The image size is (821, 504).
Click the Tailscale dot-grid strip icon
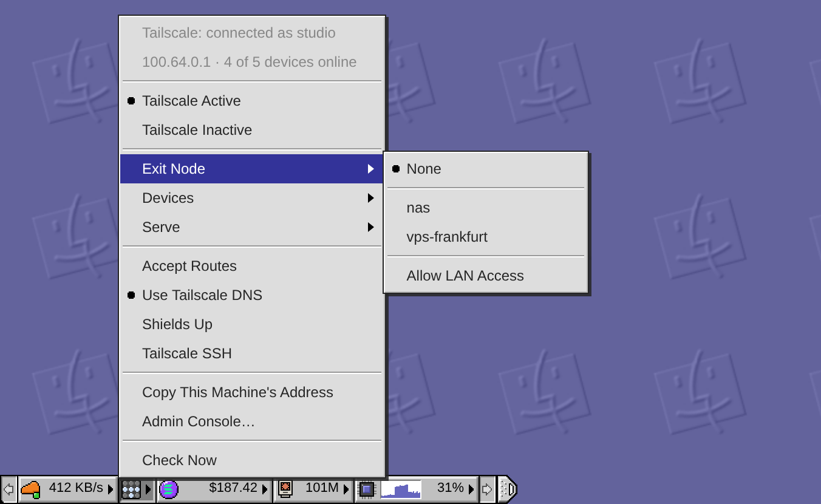click(131, 489)
